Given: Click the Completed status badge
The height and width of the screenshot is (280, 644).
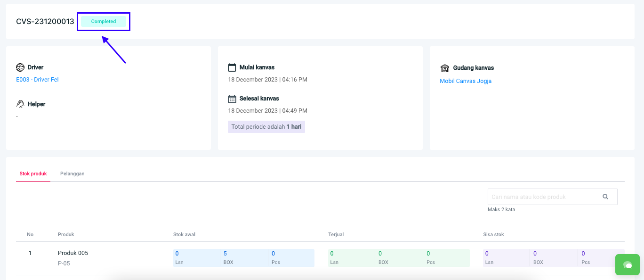Looking at the screenshot, I should [x=104, y=22].
